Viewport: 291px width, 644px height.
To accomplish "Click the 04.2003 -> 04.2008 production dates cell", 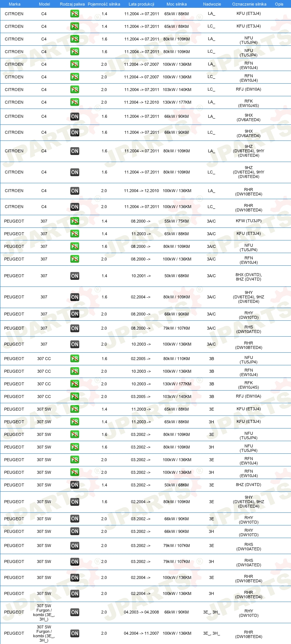I will 141,612.
